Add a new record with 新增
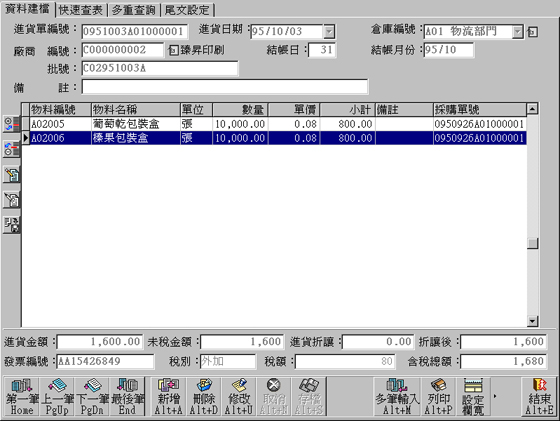The height and width of the screenshot is (421, 560). (168, 396)
